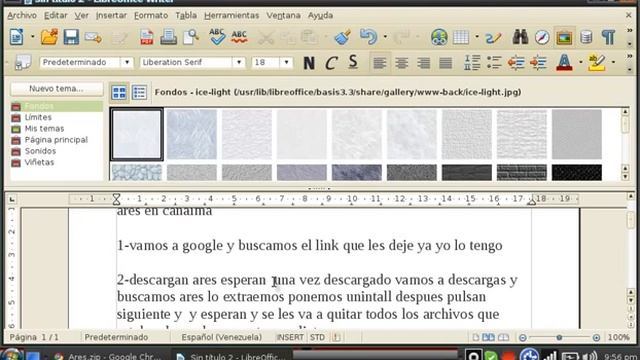The height and width of the screenshot is (360, 640).
Task: Open Page Preview icon
Action: click(191, 37)
